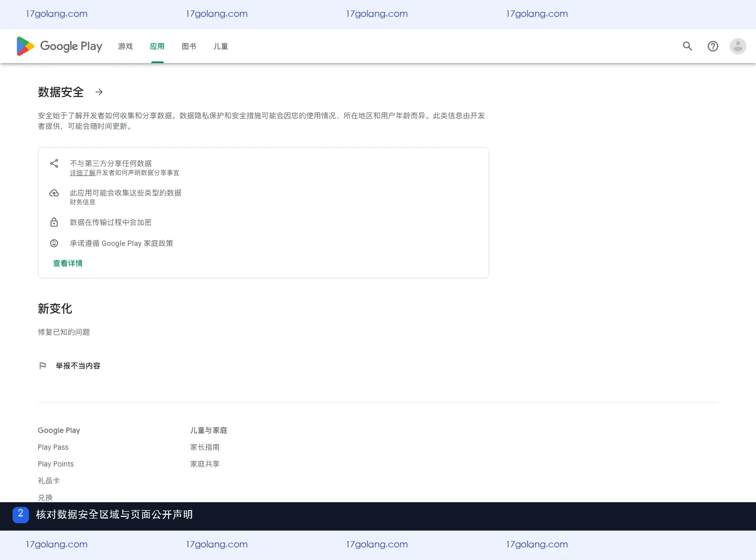Click the Google Play logo
The image size is (756, 560).
coord(59,46)
